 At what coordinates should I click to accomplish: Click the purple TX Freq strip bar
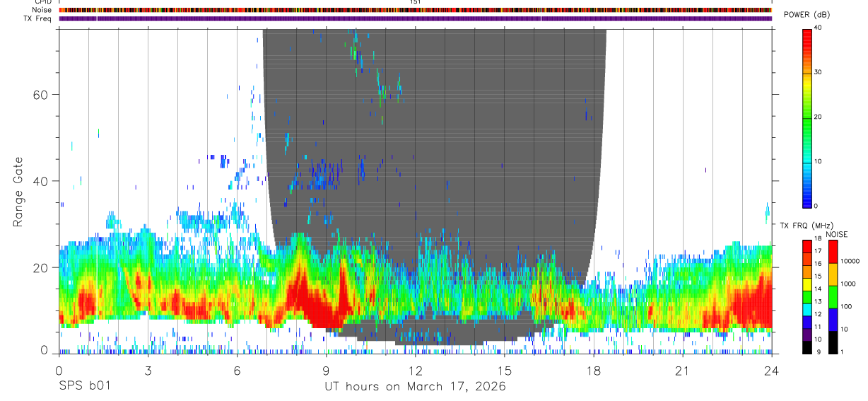(x=415, y=18)
